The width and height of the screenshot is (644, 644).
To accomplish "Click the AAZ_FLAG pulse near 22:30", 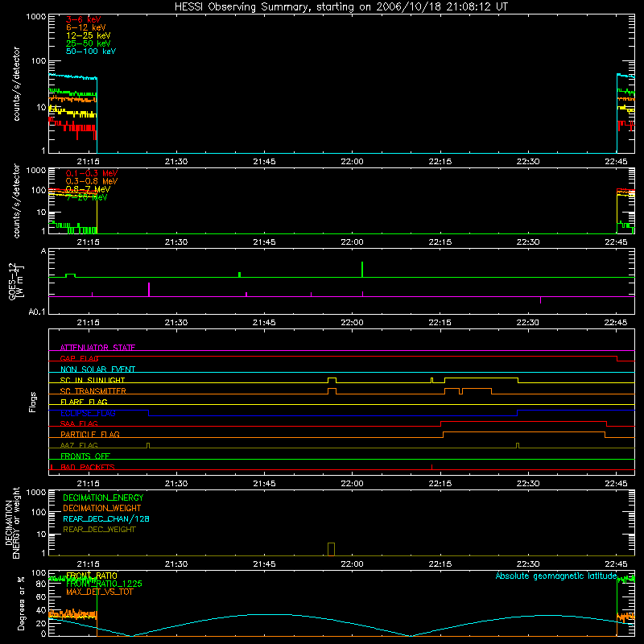I will click(518, 446).
